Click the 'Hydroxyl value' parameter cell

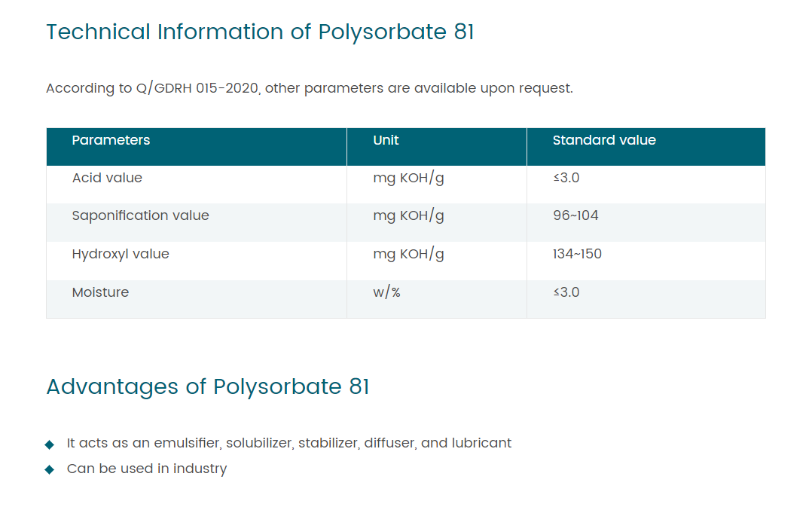pos(121,254)
